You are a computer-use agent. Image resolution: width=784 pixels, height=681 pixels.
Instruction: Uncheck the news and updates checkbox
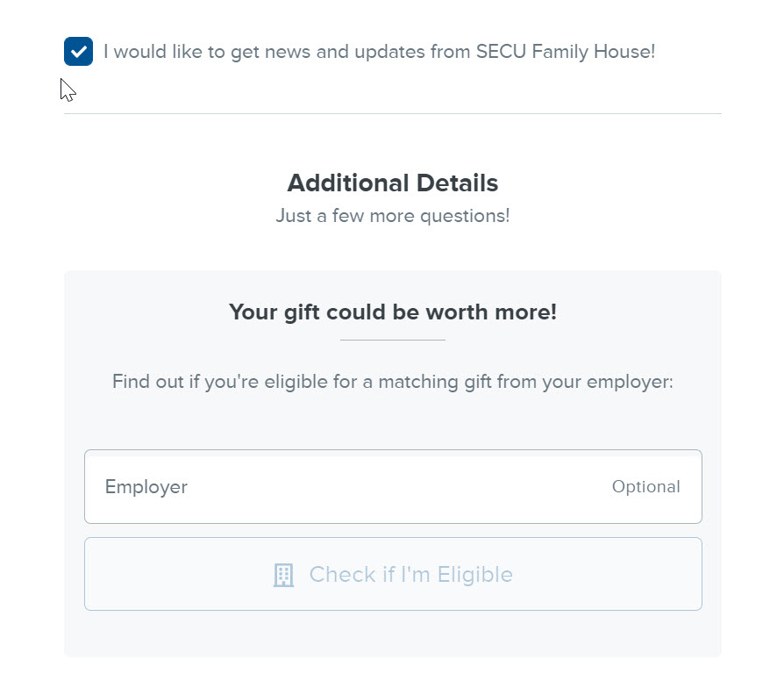79,52
